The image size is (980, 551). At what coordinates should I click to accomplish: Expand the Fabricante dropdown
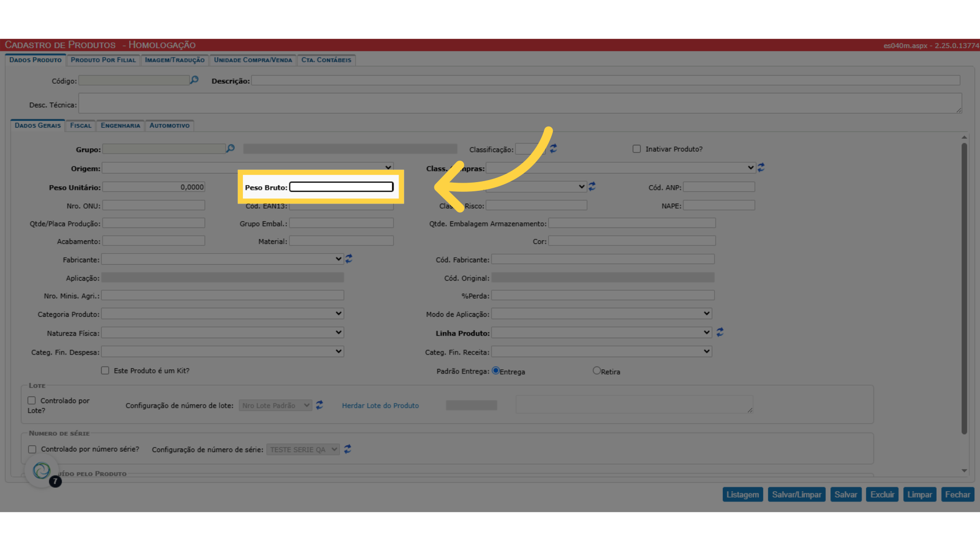coord(223,259)
